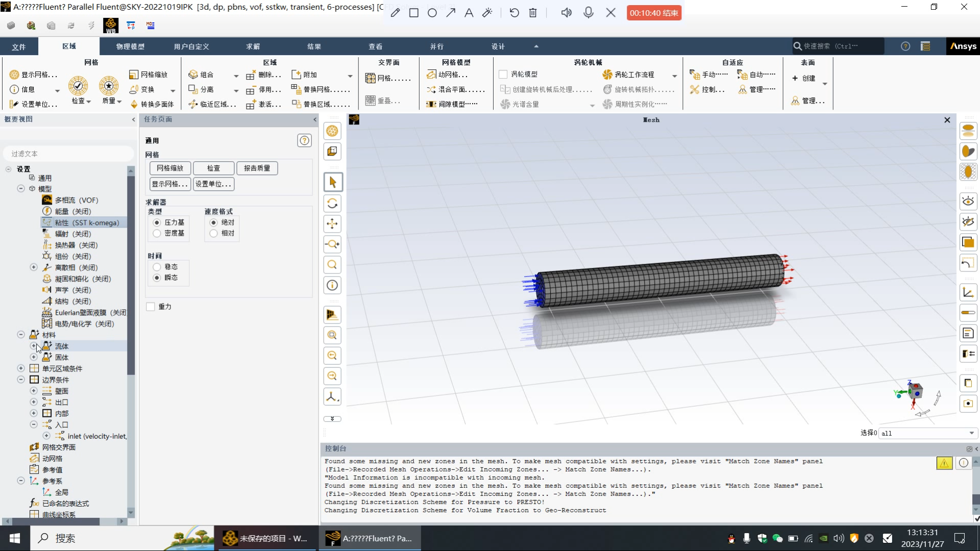This screenshot has width=980, height=551.
Task: Select Transient (瞬态) time option
Action: click(157, 278)
